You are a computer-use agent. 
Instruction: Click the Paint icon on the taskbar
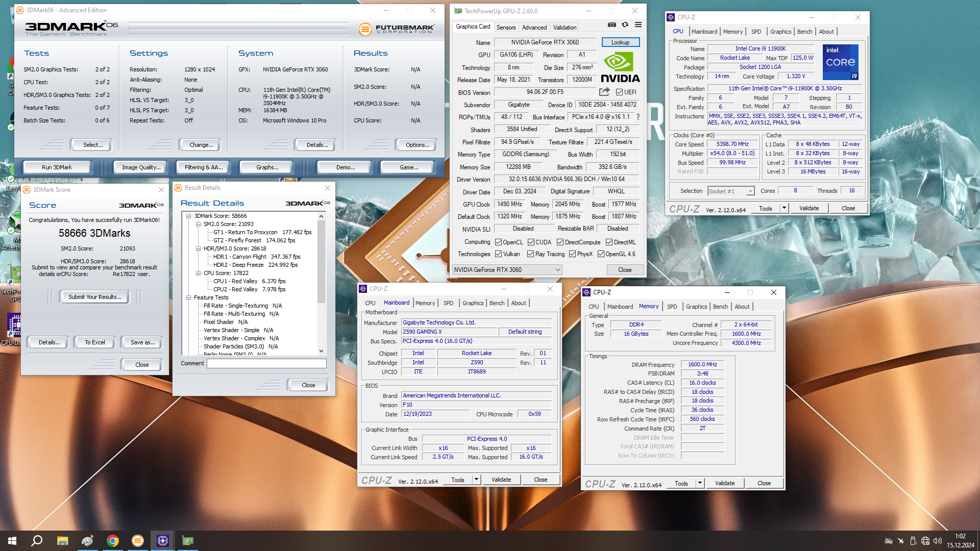(x=87, y=541)
